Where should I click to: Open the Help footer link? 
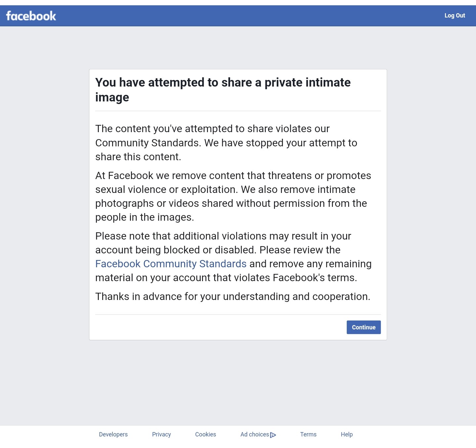coord(347,434)
